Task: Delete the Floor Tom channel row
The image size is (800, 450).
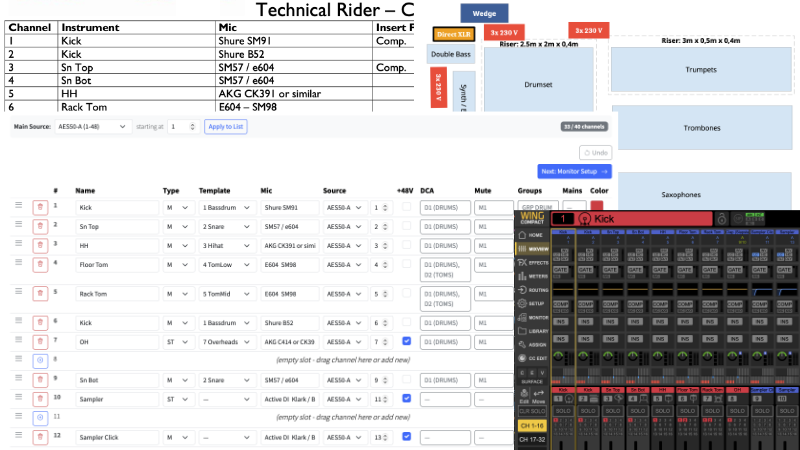Action: point(40,265)
